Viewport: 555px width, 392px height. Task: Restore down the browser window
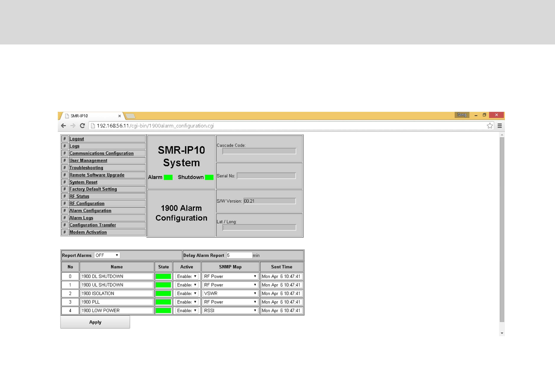484,115
